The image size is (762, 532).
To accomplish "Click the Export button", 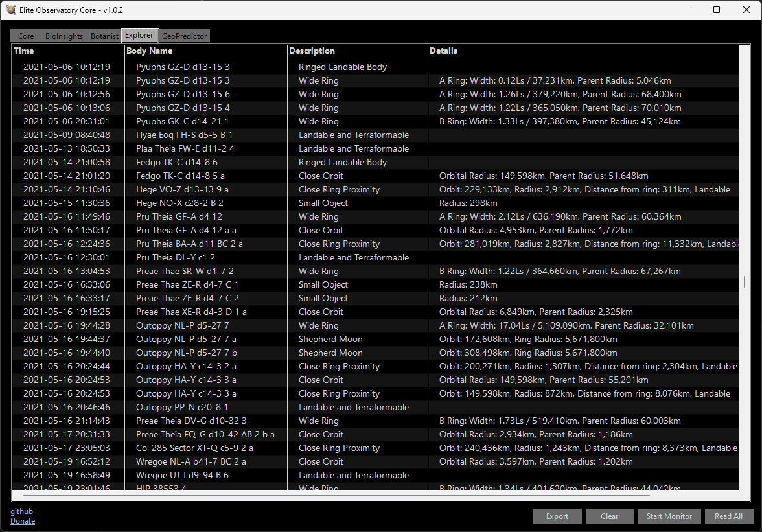I will pyautogui.click(x=557, y=516).
